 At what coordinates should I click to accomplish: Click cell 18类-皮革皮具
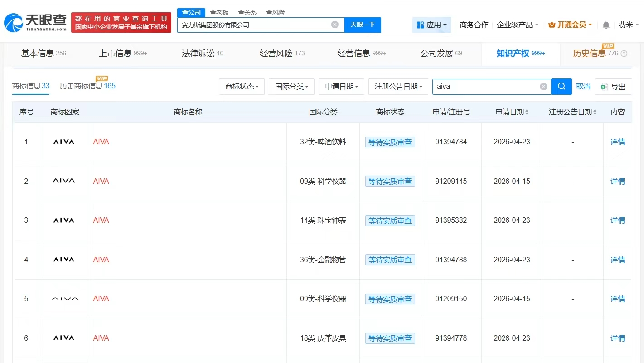pyautogui.click(x=323, y=338)
